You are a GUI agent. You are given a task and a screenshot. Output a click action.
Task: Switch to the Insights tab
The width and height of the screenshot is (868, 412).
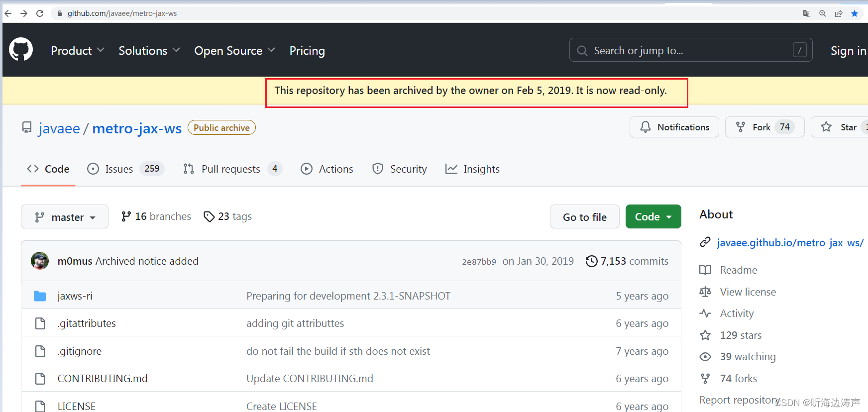[x=473, y=169]
